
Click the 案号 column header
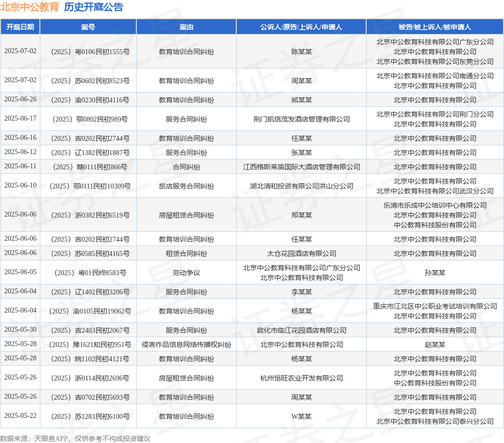[88, 27]
